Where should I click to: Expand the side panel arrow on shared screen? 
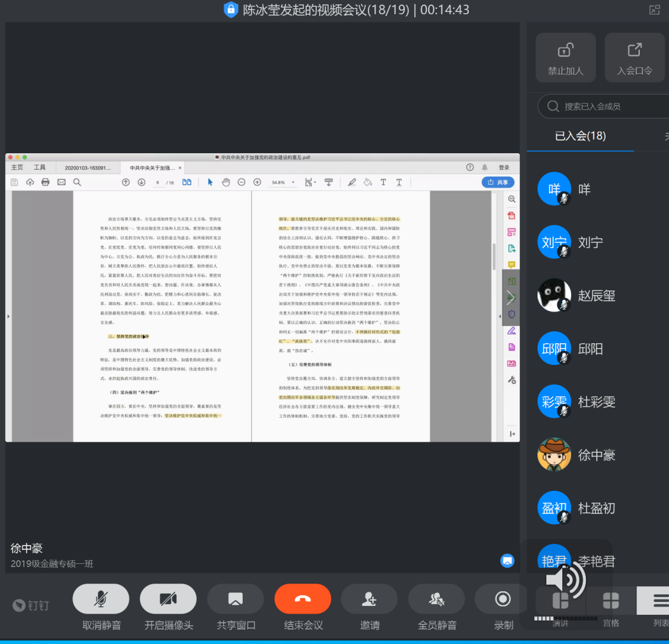click(x=510, y=297)
